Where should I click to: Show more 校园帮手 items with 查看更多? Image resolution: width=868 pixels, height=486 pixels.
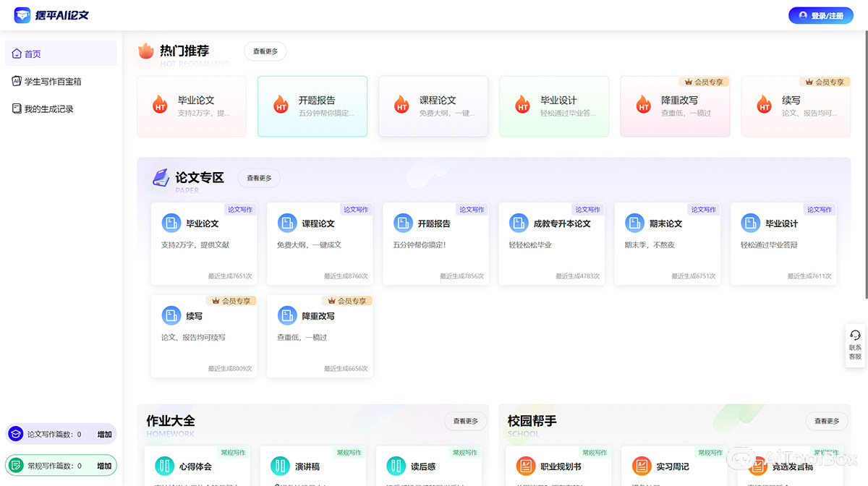[827, 421]
